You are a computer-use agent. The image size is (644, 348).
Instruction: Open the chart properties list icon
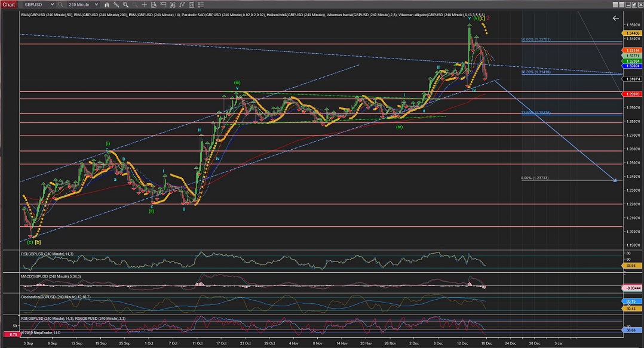pyautogui.click(x=201, y=5)
